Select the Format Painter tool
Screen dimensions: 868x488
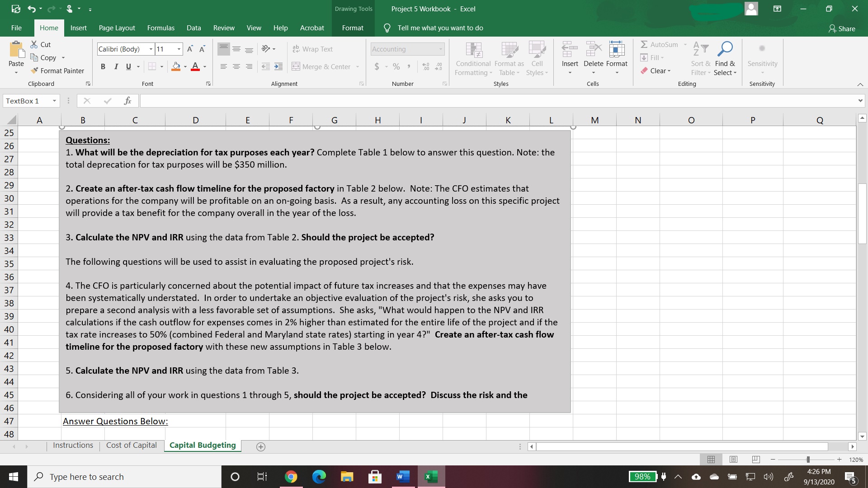pos(57,70)
